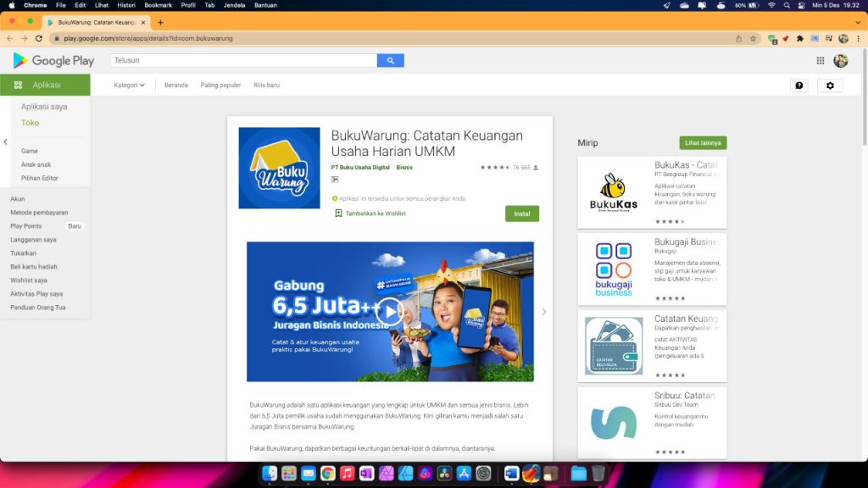Open the Paling populer tab
Image resolution: width=868 pixels, height=488 pixels.
click(220, 86)
